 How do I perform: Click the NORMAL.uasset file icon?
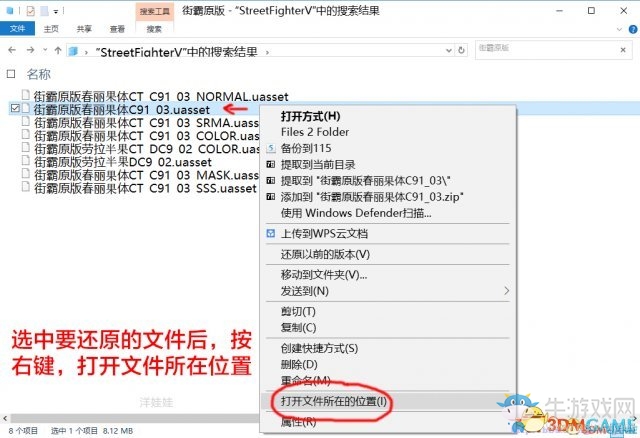(x=26, y=96)
